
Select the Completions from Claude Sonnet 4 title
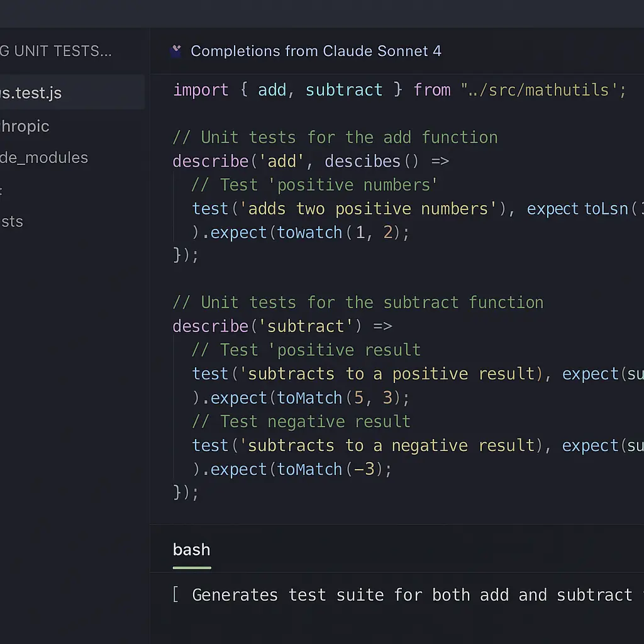pos(316,51)
